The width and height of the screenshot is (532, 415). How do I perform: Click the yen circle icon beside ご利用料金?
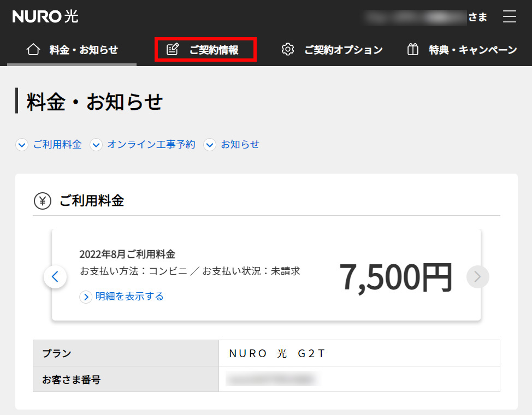pyautogui.click(x=43, y=201)
